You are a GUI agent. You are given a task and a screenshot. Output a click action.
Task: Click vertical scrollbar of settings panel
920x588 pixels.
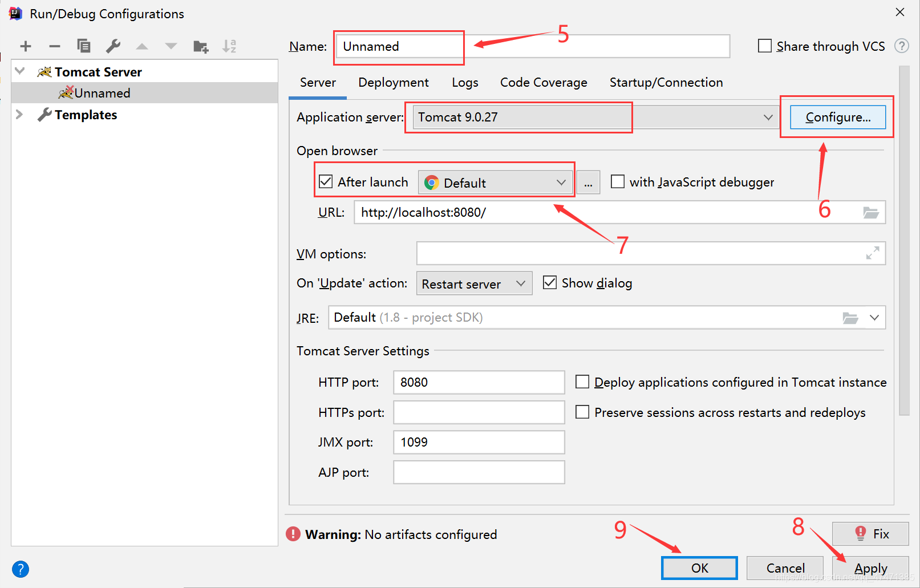point(904,241)
